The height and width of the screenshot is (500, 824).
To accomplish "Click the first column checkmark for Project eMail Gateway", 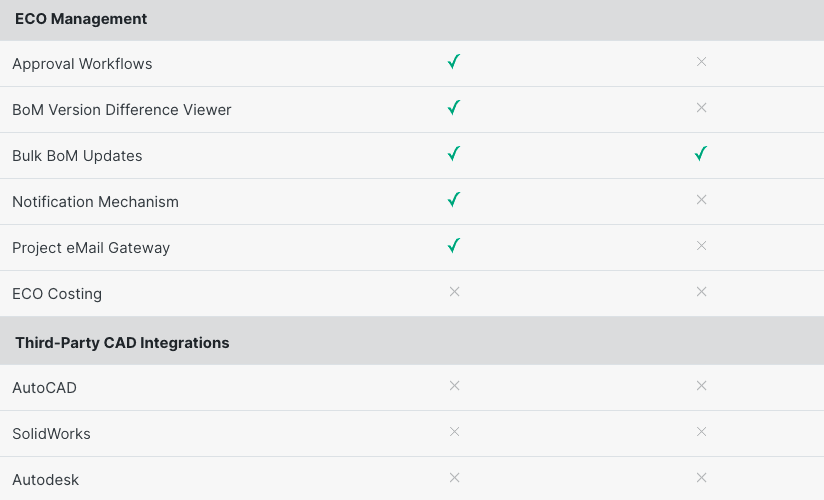I will click(454, 246).
